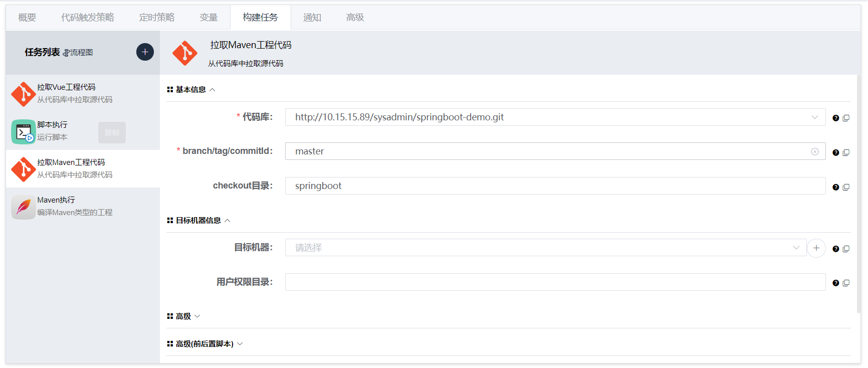868x368 pixels.
Task: Select the Maven执行 task icon
Action: pyautogui.click(x=23, y=207)
